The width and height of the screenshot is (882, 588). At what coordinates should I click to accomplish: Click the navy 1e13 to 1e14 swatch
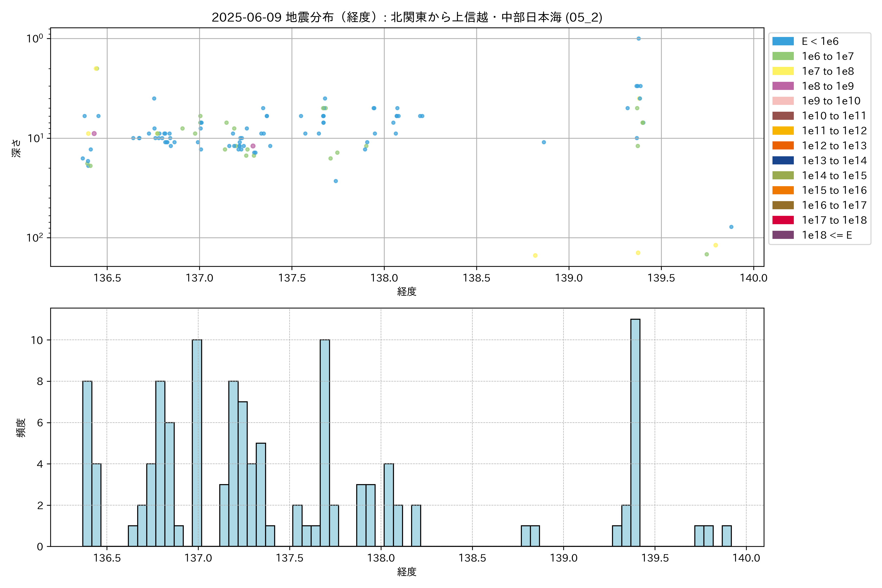point(783,160)
